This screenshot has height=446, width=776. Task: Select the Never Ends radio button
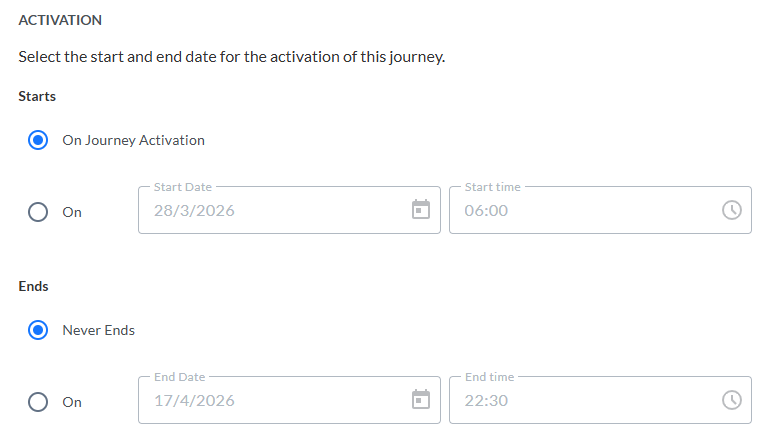pos(38,330)
